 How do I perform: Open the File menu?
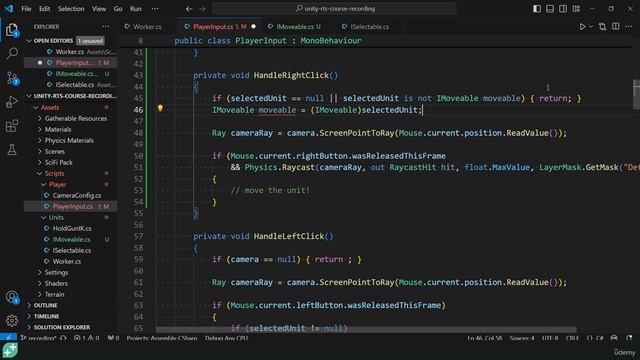point(26,9)
